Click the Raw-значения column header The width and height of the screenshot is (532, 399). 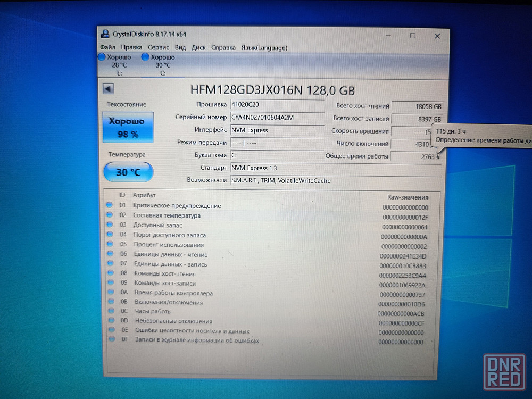coord(408,197)
